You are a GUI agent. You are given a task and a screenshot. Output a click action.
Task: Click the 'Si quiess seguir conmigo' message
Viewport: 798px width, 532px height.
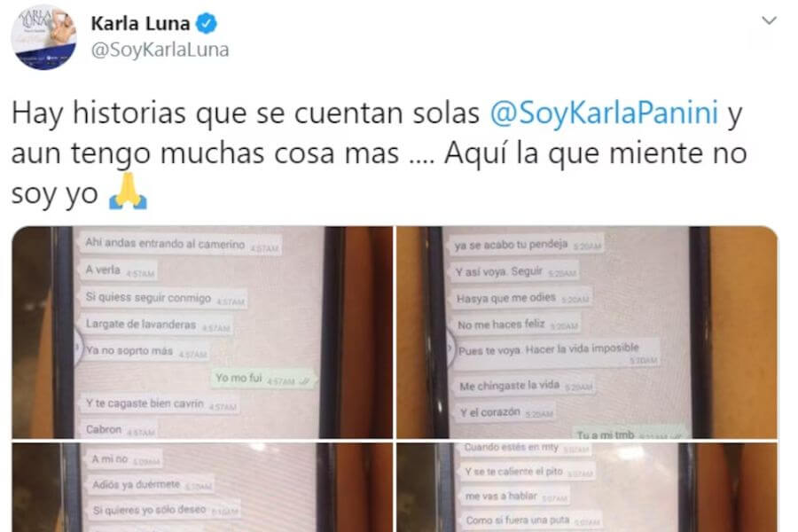tap(164, 298)
